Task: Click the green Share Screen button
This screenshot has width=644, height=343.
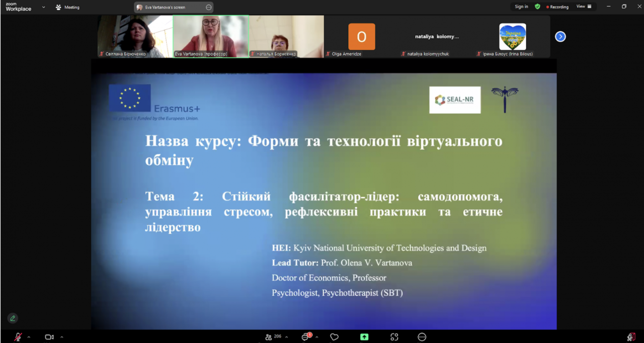Action: pos(364,337)
